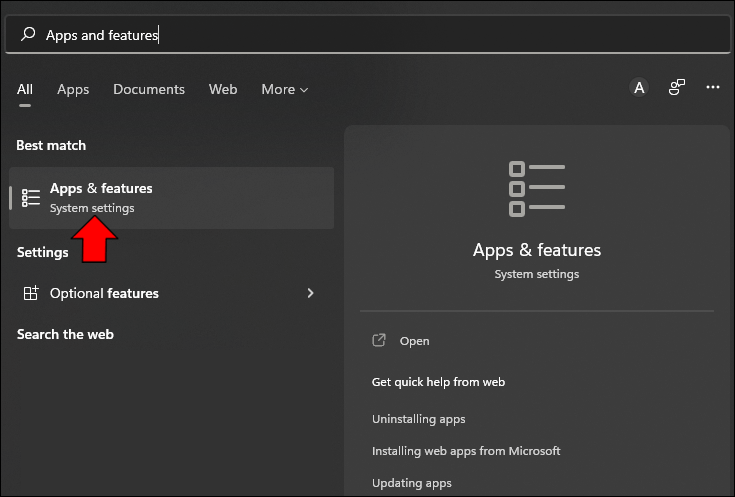Click the Optional features grid icon
Image resolution: width=735 pixels, height=497 pixels.
point(31,293)
